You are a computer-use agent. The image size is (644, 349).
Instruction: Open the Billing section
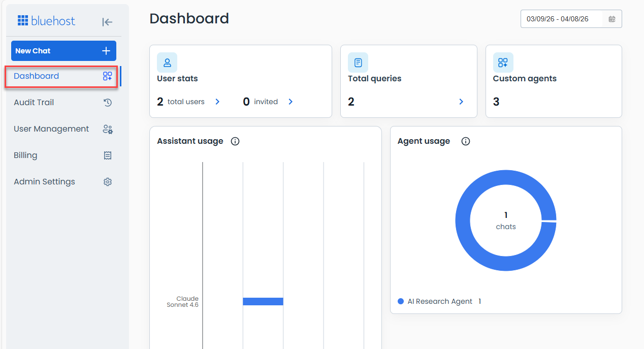[63, 155]
